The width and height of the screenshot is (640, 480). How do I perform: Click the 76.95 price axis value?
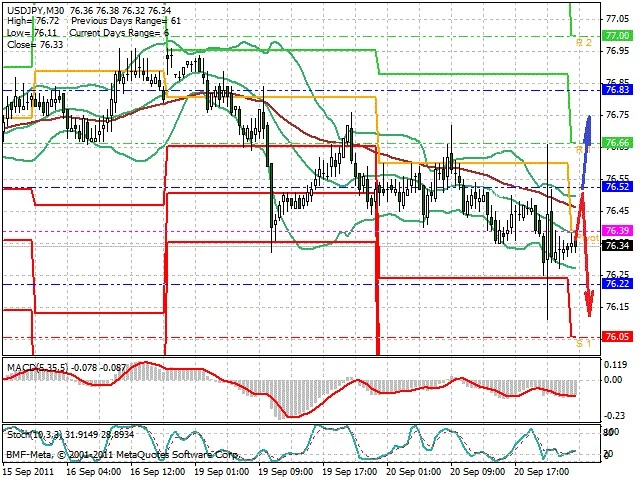pyautogui.click(x=617, y=51)
